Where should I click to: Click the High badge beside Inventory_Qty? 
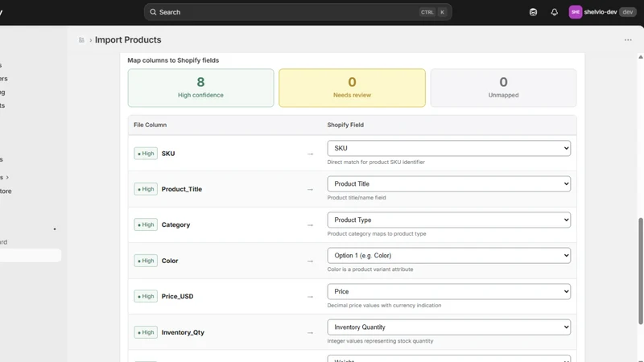pos(146,332)
